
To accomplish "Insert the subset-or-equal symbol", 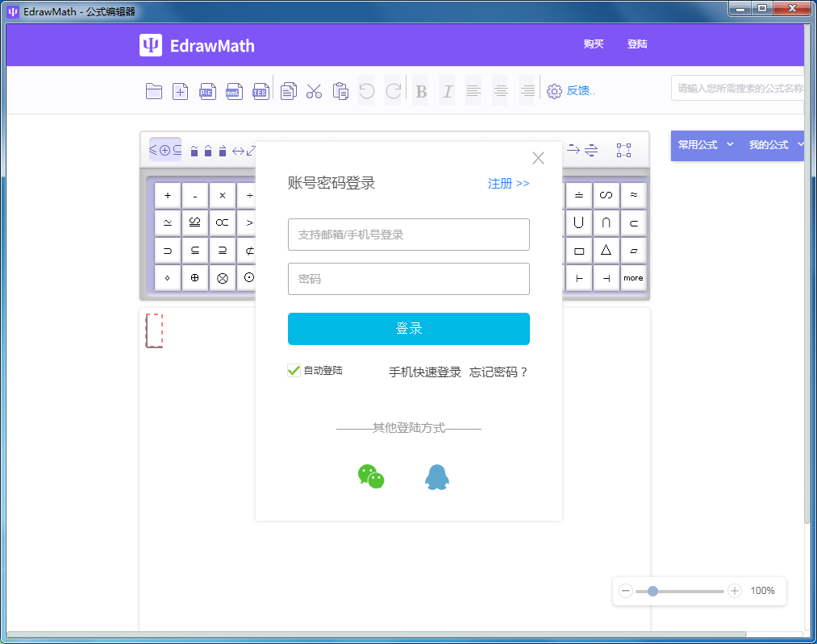I will (x=195, y=250).
